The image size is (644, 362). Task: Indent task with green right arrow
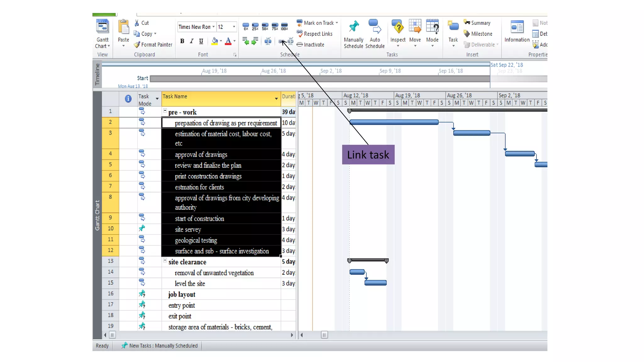(x=255, y=41)
